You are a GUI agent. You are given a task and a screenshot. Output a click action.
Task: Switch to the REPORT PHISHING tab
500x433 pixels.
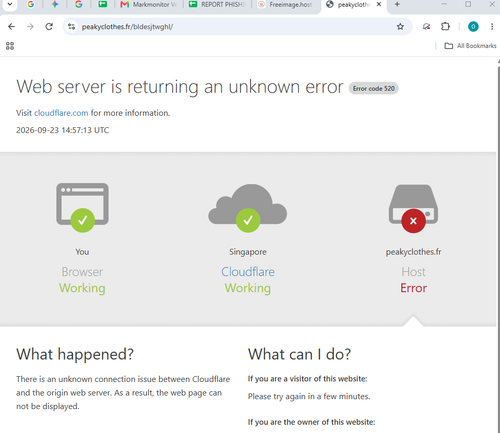[x=217, y=5]
